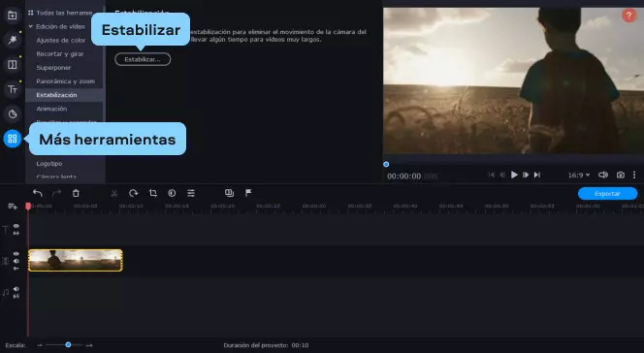Collapse the Edición de vídeo section
This screenshot has width=644, height=353.
click(30, 26)
